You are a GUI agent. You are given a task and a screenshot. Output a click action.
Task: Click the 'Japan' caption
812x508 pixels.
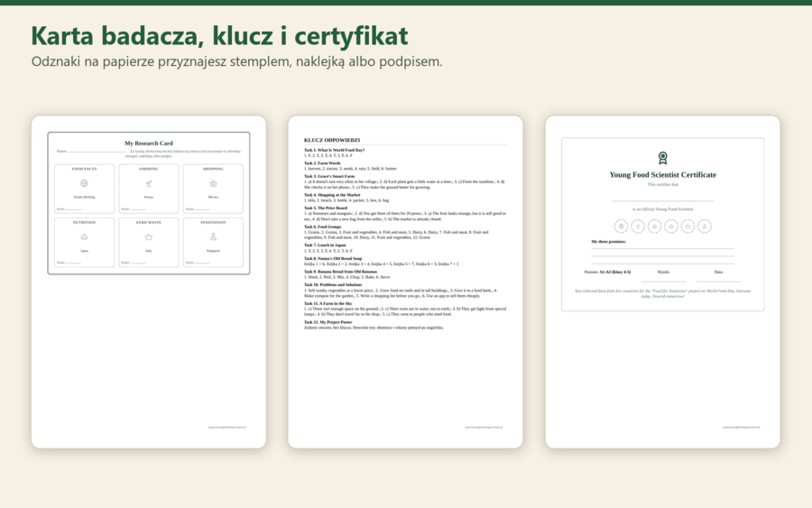pos(84,251)
